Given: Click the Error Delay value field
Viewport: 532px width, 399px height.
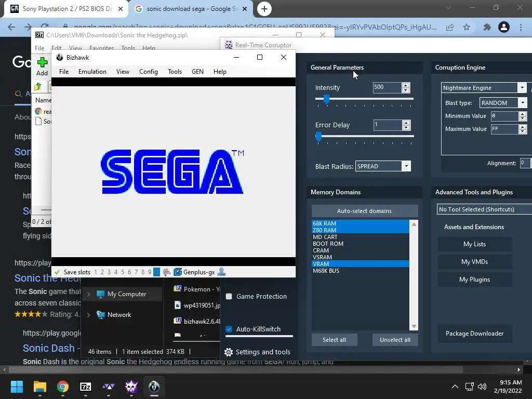Looking at the screenshot, I should [388, 125].
